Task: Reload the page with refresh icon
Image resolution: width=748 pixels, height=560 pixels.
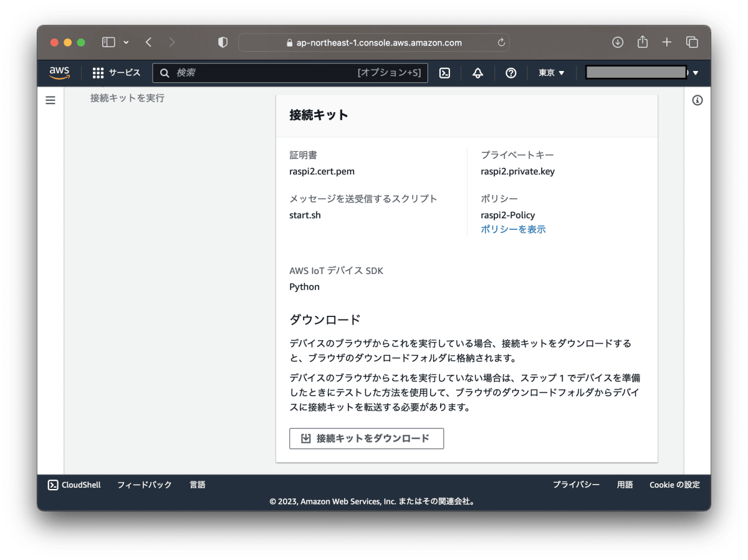Action: pos(501,43)
